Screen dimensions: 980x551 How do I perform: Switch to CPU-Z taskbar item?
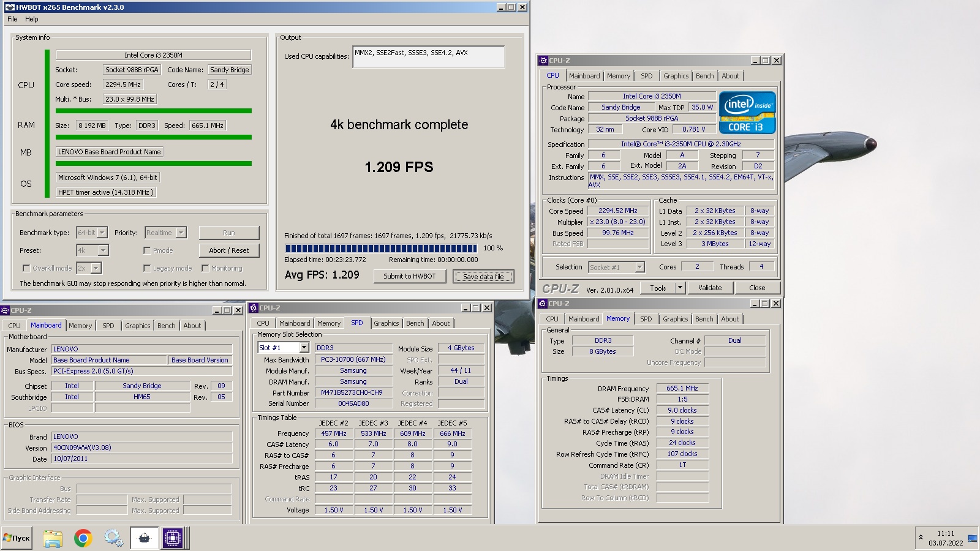coord(173,538)
